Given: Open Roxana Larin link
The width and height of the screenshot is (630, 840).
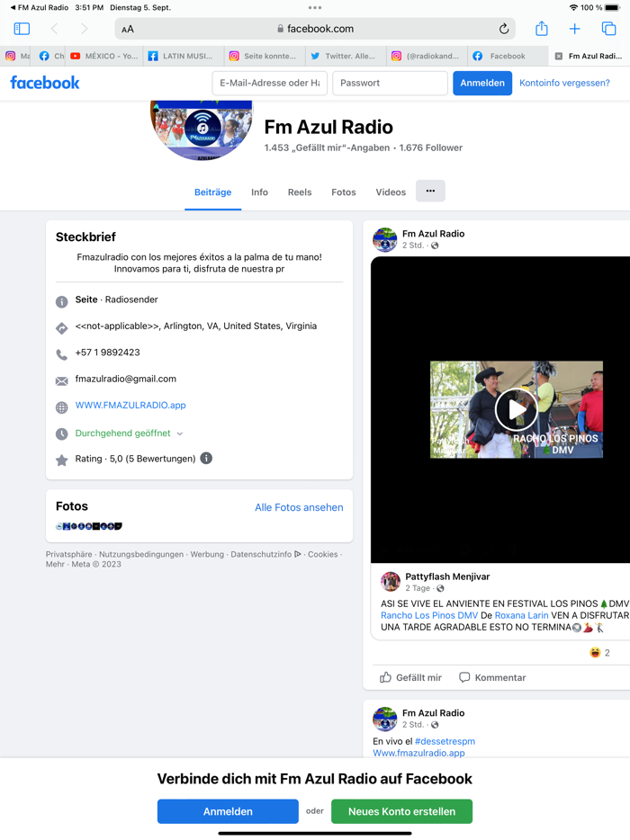Looking at the screenshot, I should pyautogui.click(x=521, y=615).
